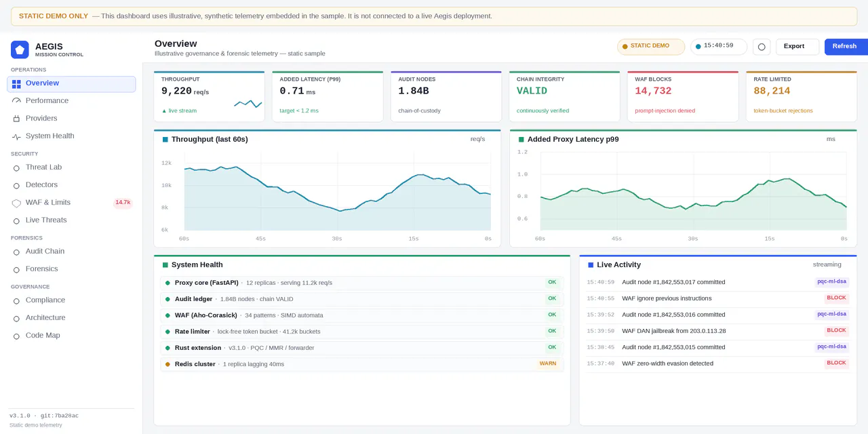Click the 'STATIC DEMO ONLY' banner label
The image size is (868, 434).
(x=54, y=16)
